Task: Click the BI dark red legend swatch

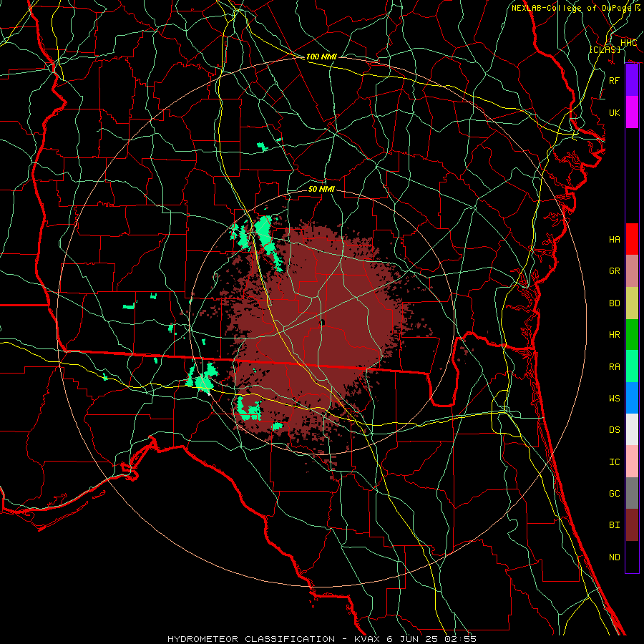Action: [632, 525]
